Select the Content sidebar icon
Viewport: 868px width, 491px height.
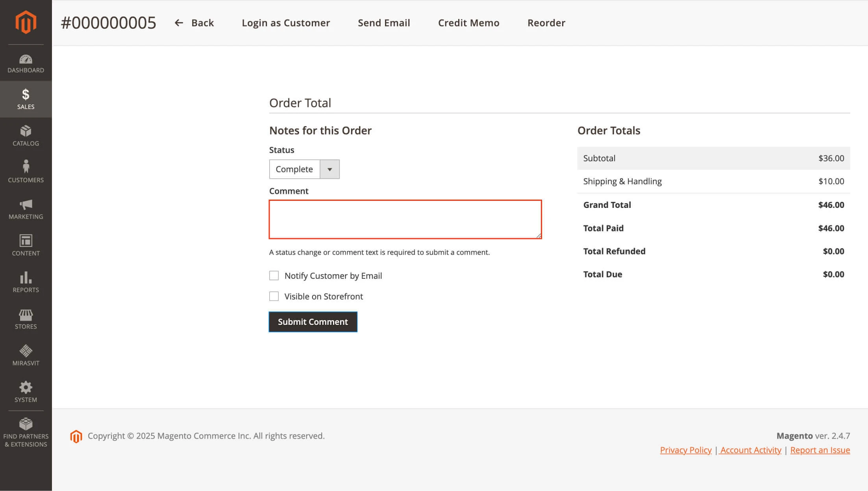point(26,244)
